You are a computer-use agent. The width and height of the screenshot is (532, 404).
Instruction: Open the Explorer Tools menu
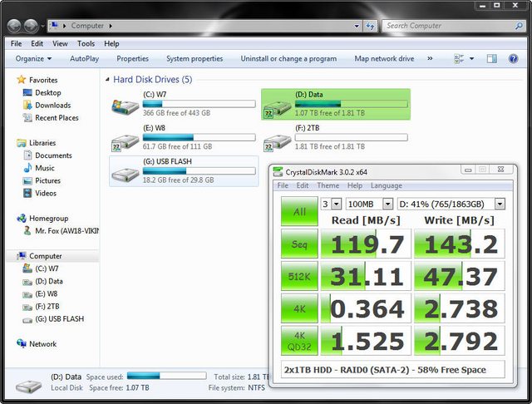pos(86,43)
